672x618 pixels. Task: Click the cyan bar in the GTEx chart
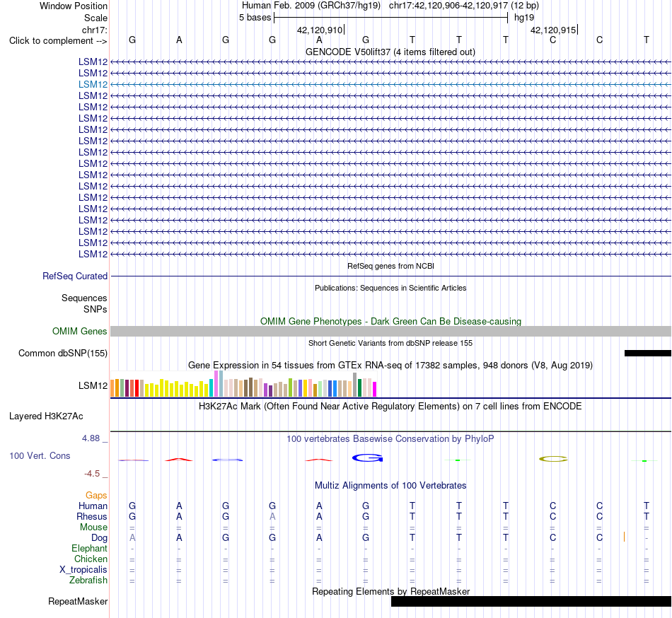(x=212, y=388)
